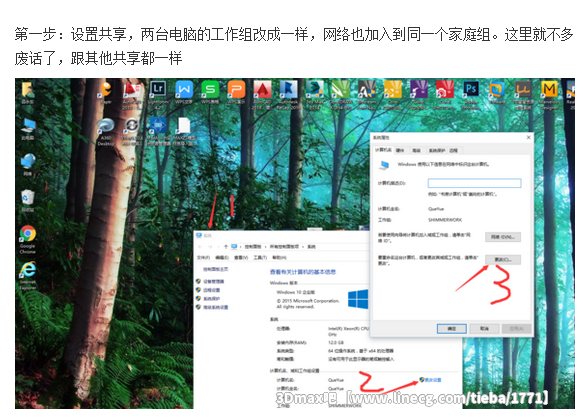Open the orange mascot shortcut beside the user folder

[x=106, y=92]
